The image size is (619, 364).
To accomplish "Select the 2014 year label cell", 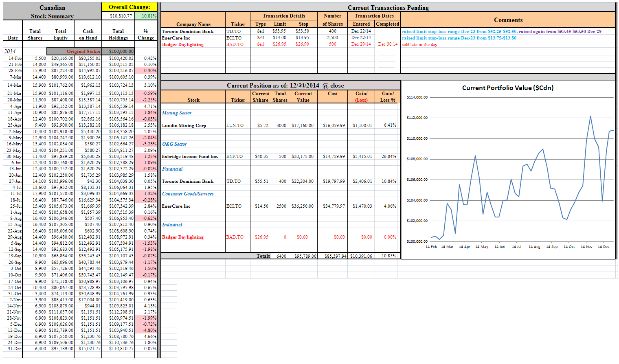I will [10, 51].
